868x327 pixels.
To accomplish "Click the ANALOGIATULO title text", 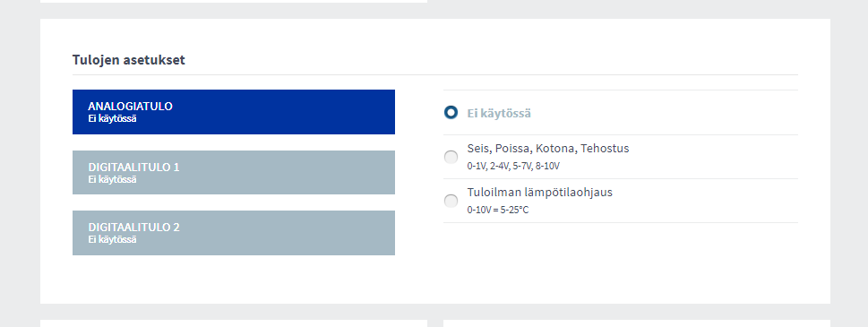I will point(130,107).
